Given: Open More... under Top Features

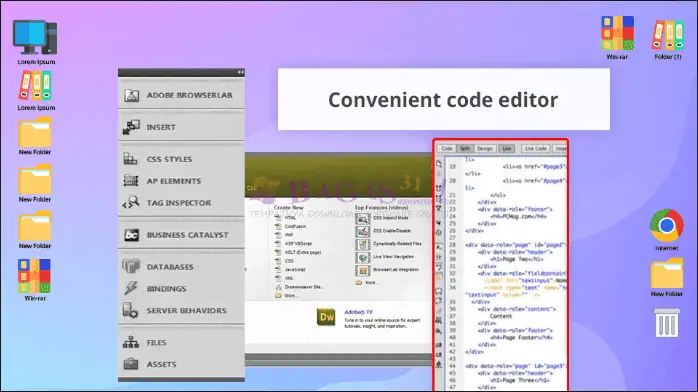Looking at the screenshot, I should pos(367,283).
